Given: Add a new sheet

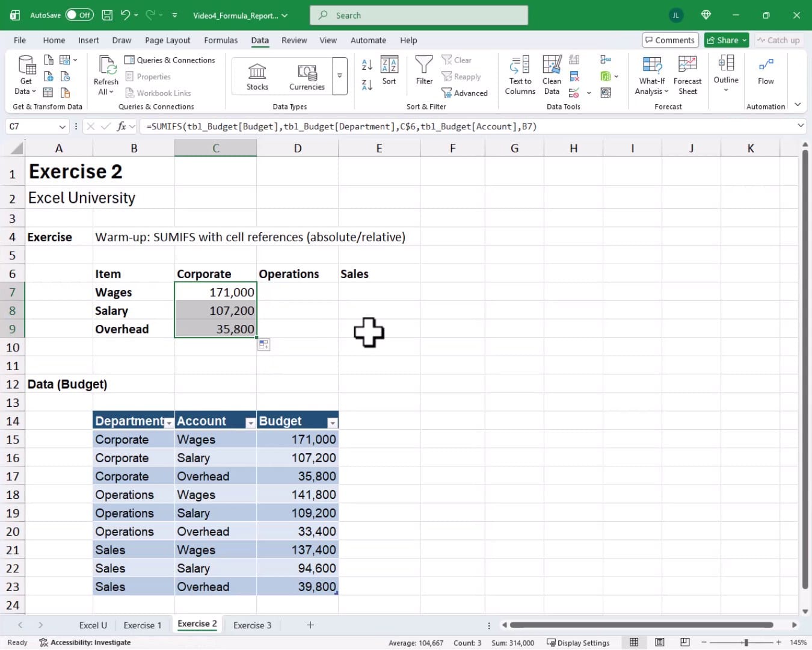Looking at the screenshot, I should point(310,625).
